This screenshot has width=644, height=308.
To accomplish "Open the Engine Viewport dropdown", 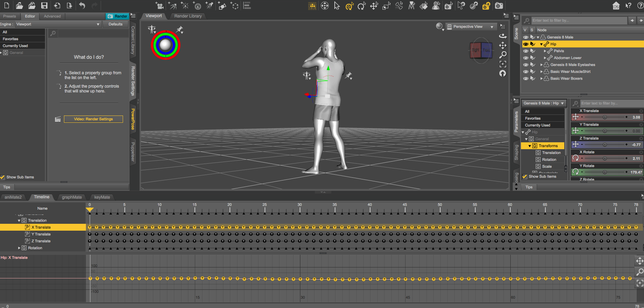I will click(58, 24).
